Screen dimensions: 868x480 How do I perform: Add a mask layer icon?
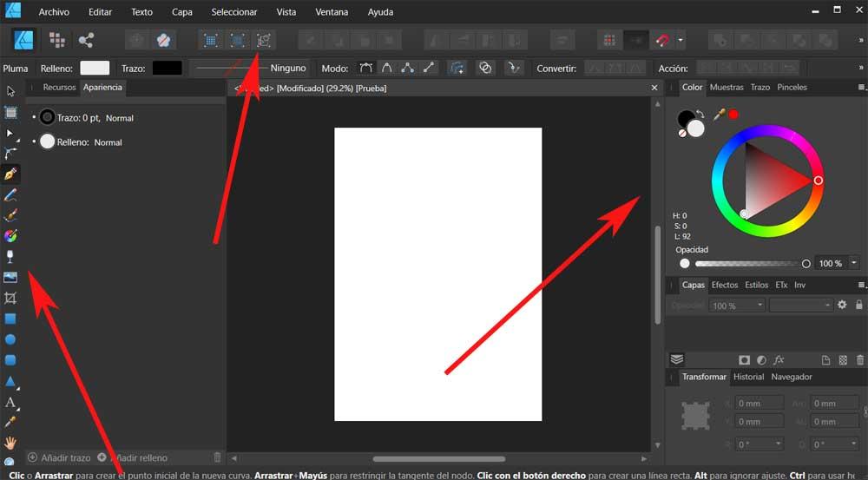744,360
